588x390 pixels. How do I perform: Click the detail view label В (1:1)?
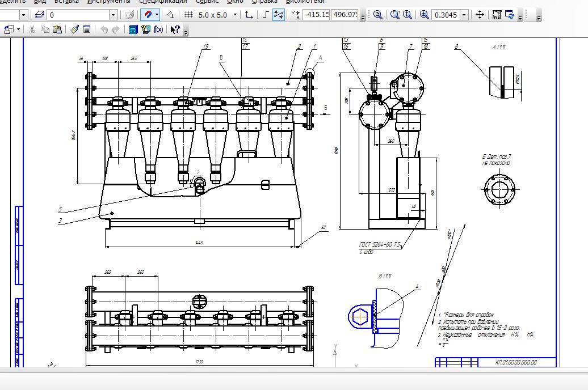point(385,276)
